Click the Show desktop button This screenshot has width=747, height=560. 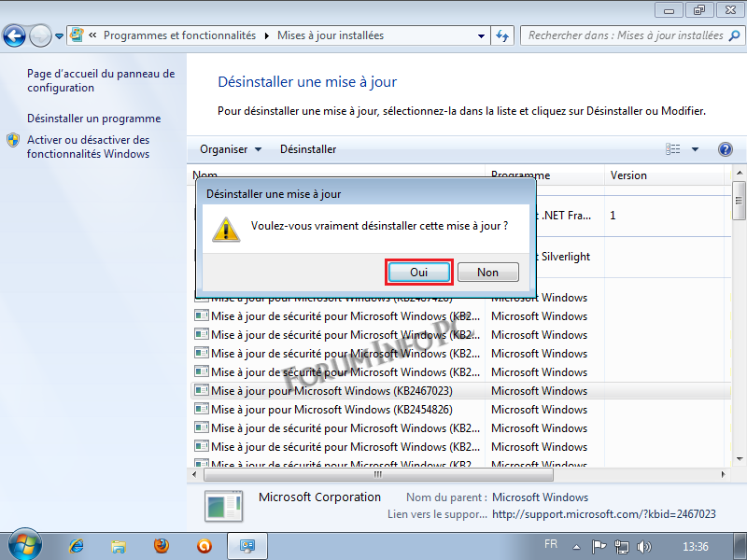pos(740,546)
